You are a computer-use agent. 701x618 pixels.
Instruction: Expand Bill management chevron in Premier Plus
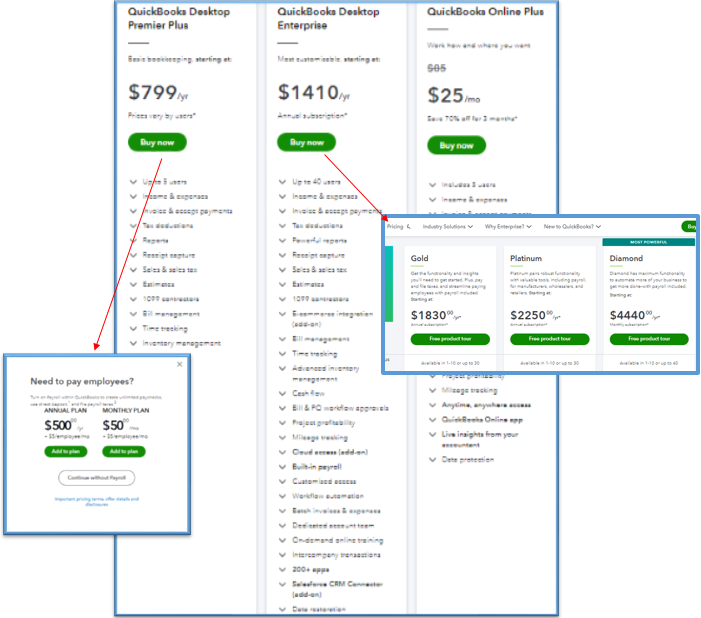(133, 314)
